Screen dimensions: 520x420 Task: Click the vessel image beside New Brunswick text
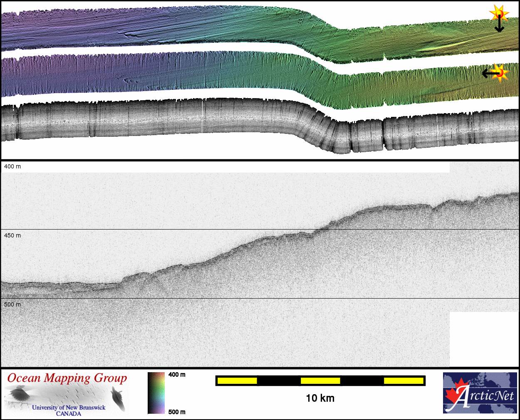[x=119, y=398]
